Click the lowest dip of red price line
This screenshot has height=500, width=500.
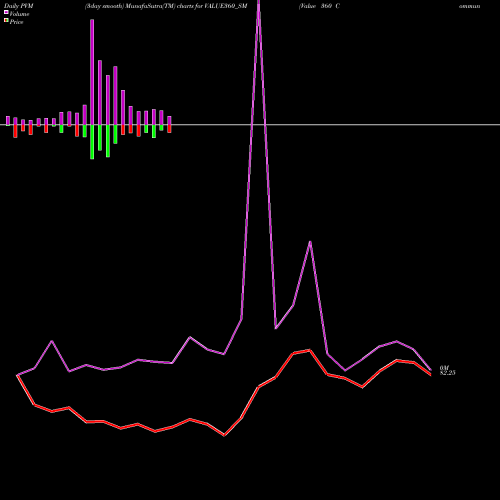point(224,435)
